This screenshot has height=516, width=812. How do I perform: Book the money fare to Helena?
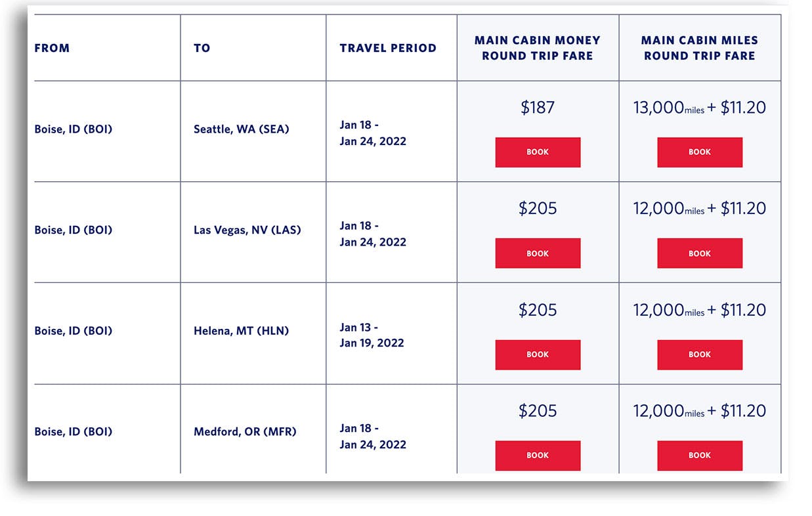pyautogui.click(x=538, y=355)
